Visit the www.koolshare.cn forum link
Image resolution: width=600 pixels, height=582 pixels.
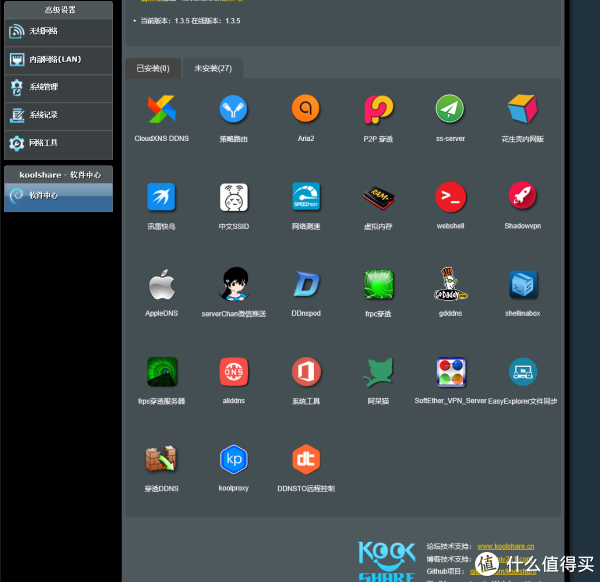(x=505, y=546)
